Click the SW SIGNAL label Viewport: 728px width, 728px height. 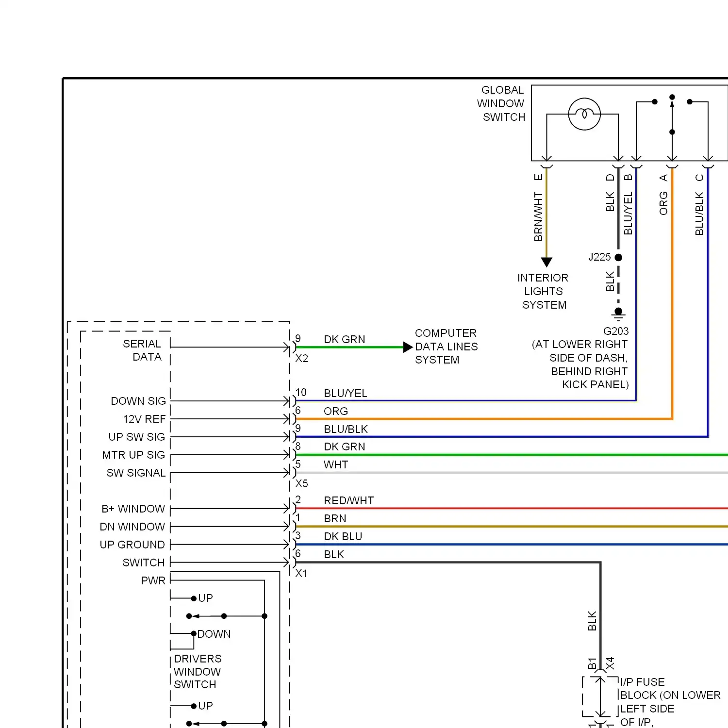pos(136,473)
